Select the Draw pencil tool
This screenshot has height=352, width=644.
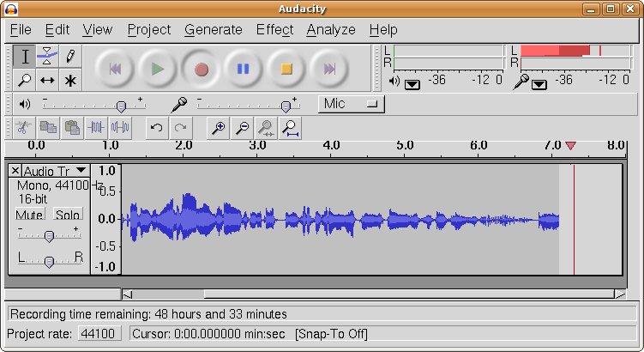70,57
